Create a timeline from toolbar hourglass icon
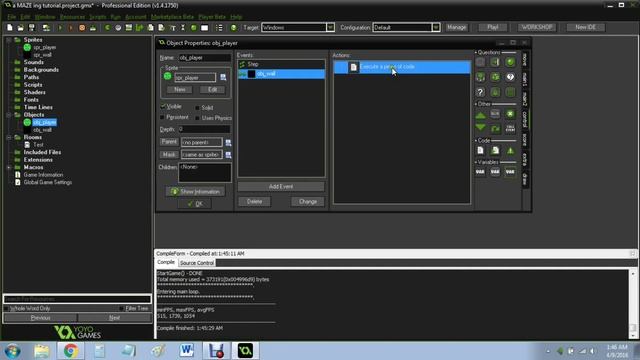The width and height of the screenshot is (640, 360). [x=183, y=27]
